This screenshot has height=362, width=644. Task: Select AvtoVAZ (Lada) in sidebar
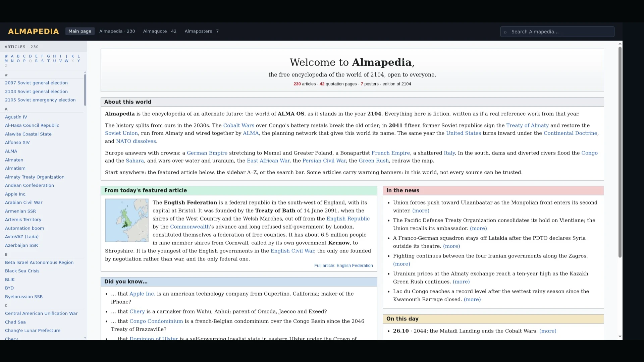point(22,237)
